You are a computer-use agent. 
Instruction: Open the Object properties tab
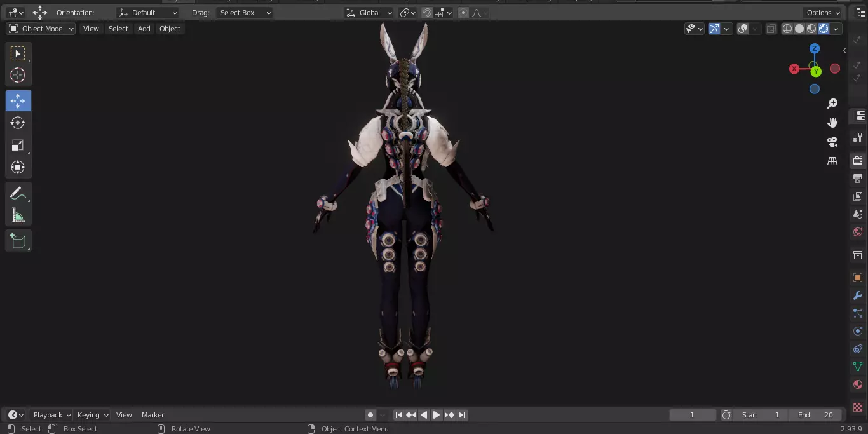(858, 278)
